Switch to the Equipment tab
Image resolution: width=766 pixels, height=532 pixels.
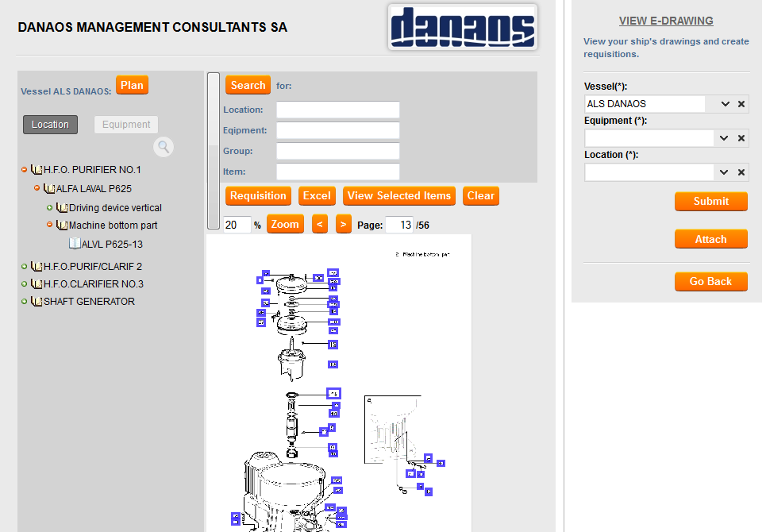[x=126, y=125]
